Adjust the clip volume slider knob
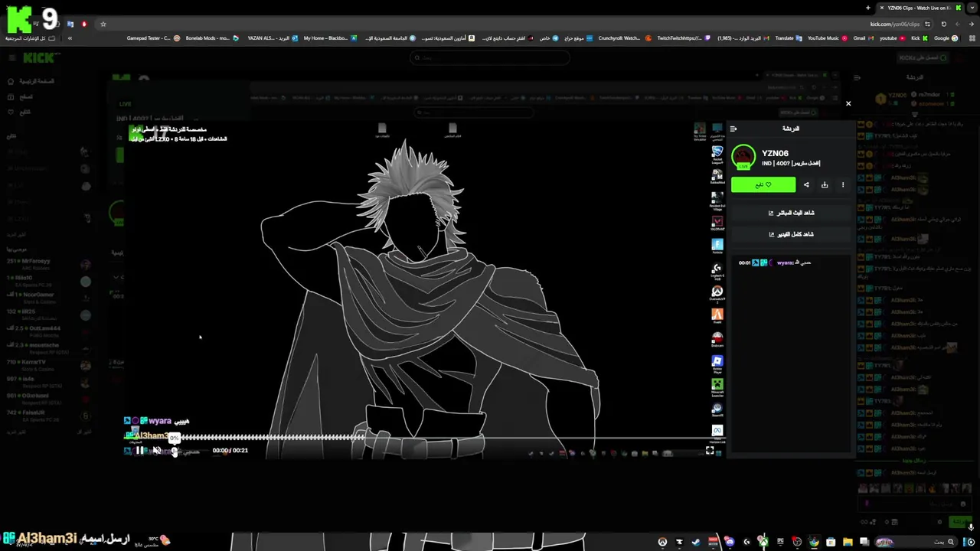 [175, 452]
